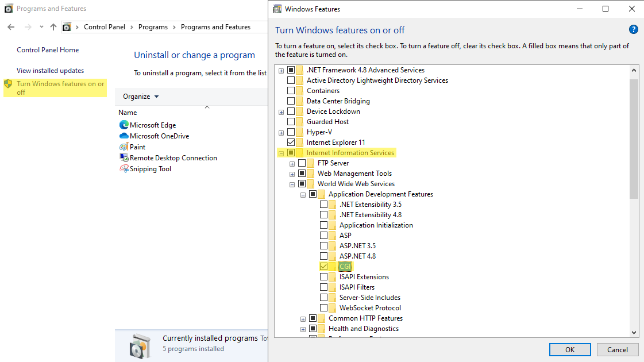Image resolution: width=644 pixels, height=362 pixels.
Task: Click the feature list scrollbar up arrow
Action: click(x=634, y=70)
